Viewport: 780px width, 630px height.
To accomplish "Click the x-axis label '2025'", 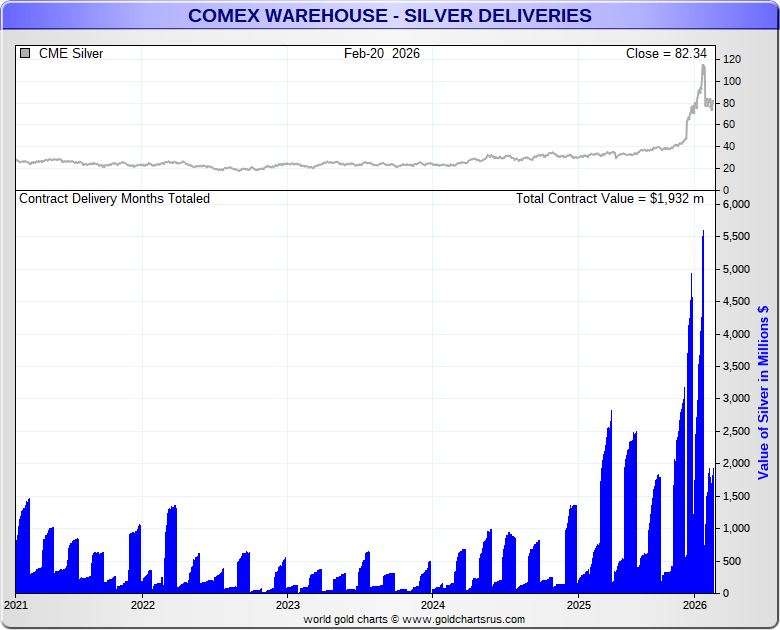I will [579, 605].
